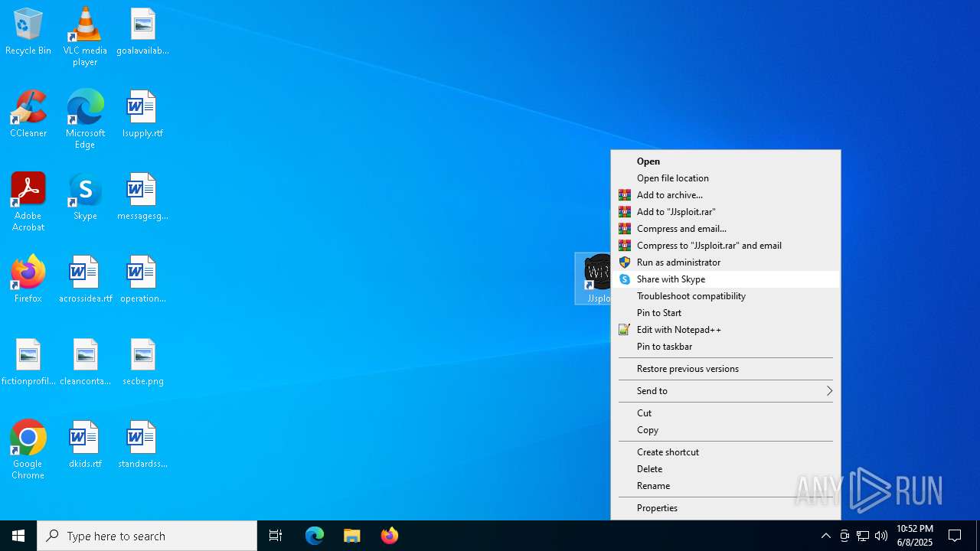Select the operation... document icon
Screen dimensions: 980x551
coord(142,280)
